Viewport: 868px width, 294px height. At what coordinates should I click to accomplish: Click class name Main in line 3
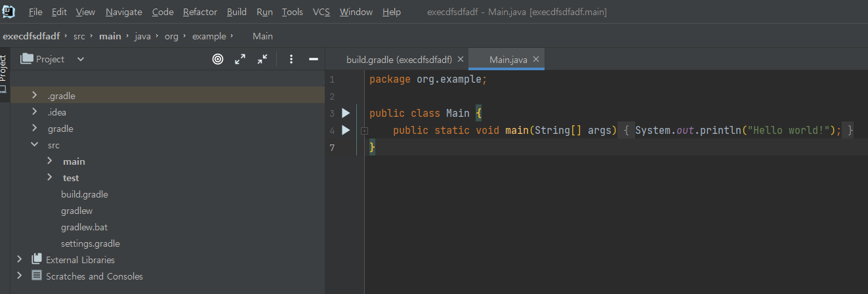click(458, 113)
